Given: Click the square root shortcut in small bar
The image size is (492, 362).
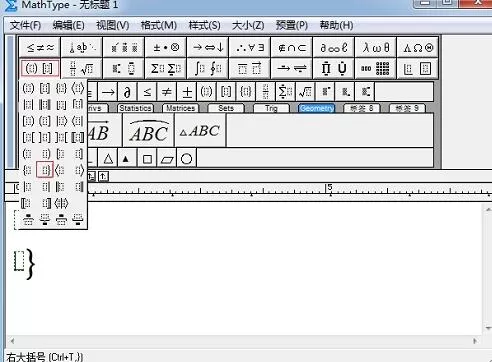Looking at the screenshot, I should (x=305, y=92).
